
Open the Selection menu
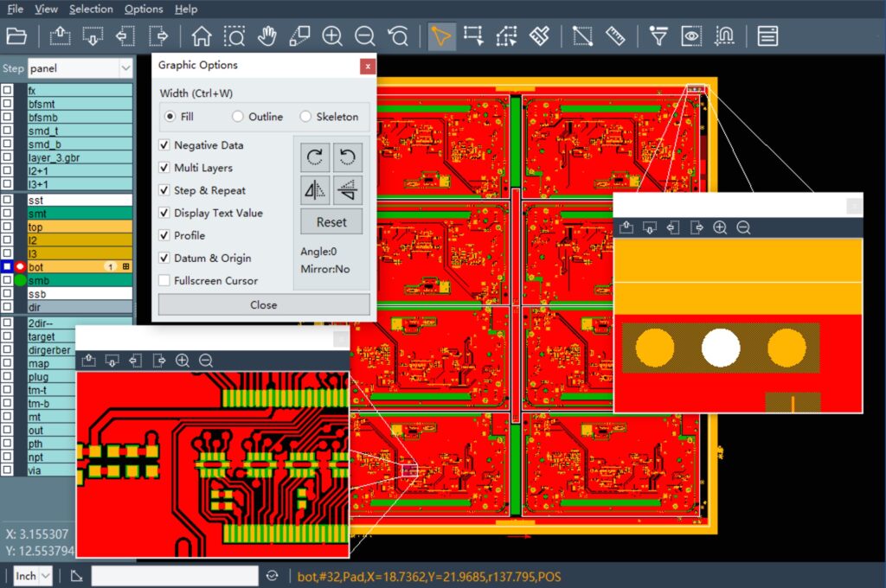click(91, 10)
